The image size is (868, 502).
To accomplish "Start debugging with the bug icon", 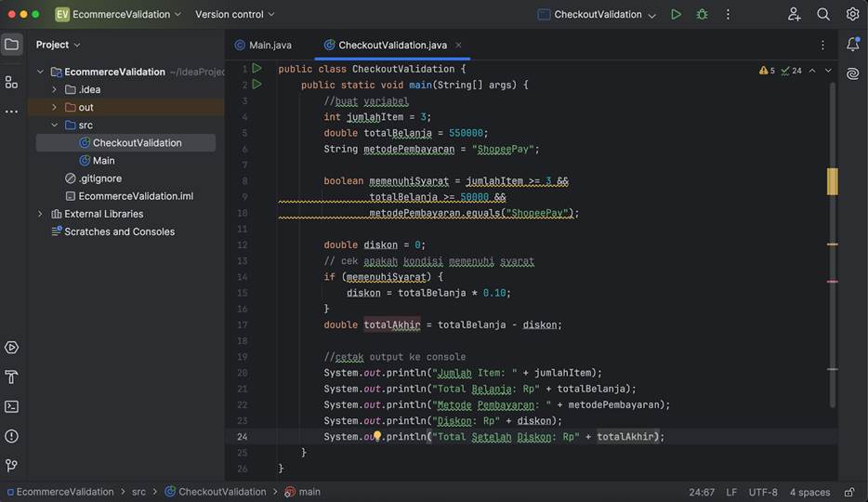I will [x=702, y=15].
